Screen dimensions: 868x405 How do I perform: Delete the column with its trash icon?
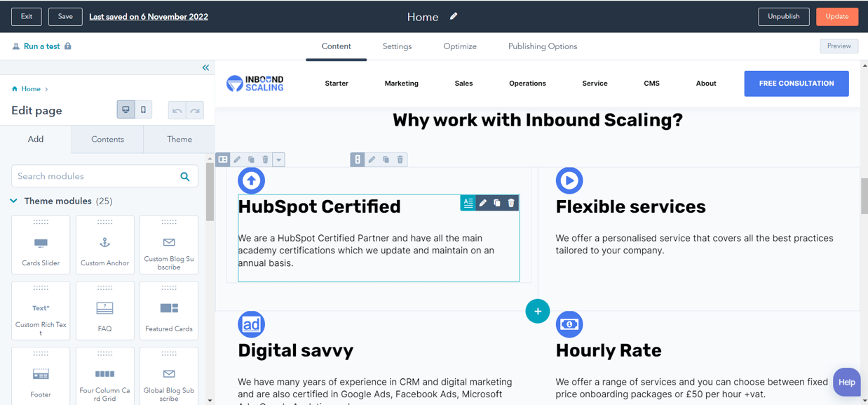coord(400,159)
